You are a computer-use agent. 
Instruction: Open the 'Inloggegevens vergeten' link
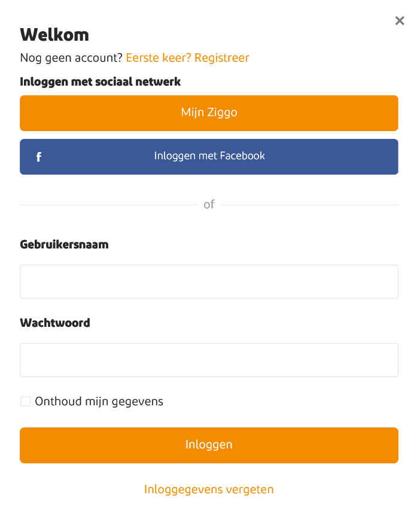pos(209,490)
